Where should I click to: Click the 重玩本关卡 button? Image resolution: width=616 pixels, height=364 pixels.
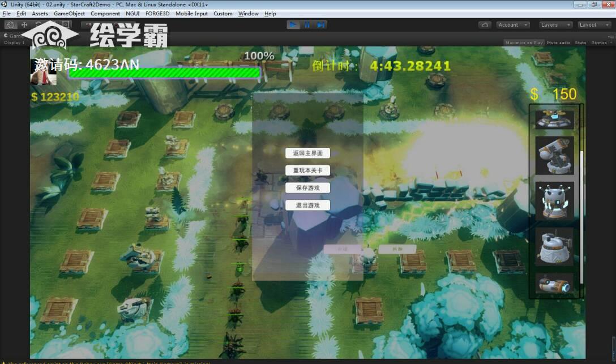[x=307, y=170]
